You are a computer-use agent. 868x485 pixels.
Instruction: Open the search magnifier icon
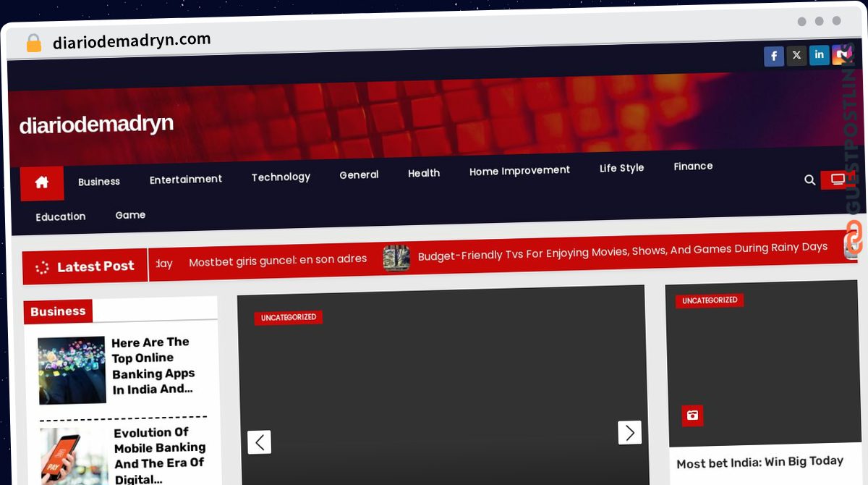click(x=810, y=180)
